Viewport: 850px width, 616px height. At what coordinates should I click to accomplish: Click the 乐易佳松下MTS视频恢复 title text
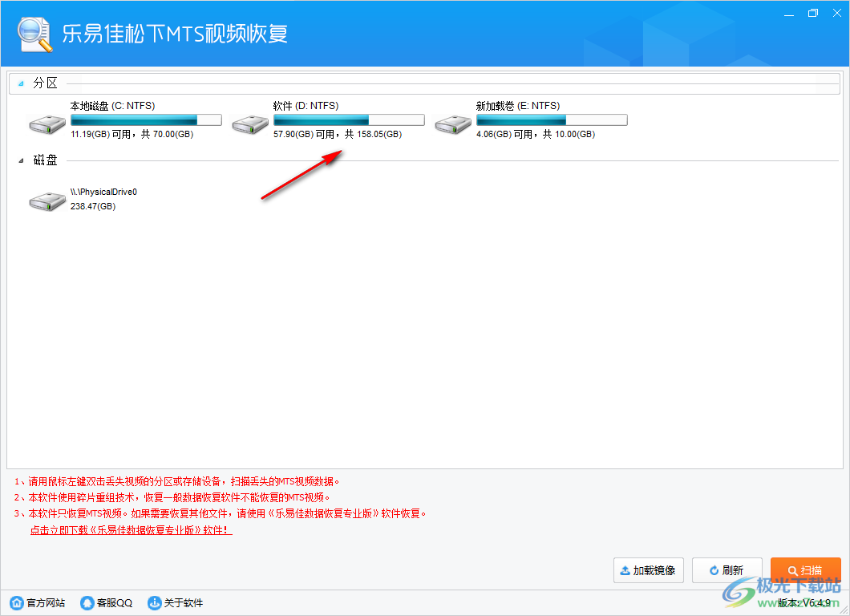point(175,34)
